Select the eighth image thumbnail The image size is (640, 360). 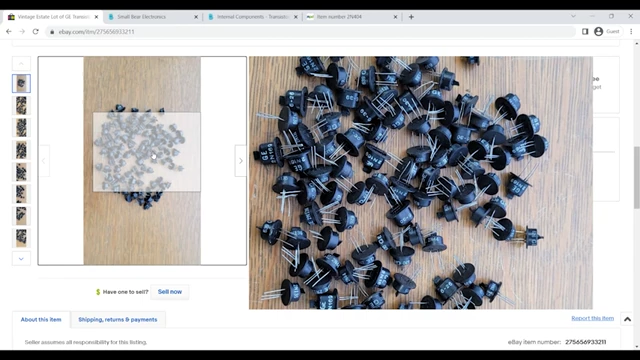pos(21,238)
